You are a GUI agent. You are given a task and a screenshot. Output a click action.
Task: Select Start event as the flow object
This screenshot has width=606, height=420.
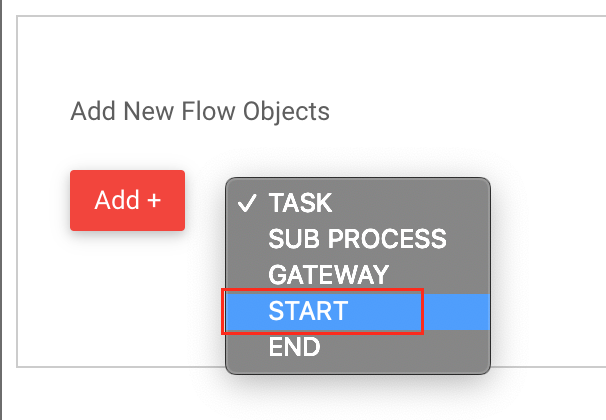tap(308, 311)
